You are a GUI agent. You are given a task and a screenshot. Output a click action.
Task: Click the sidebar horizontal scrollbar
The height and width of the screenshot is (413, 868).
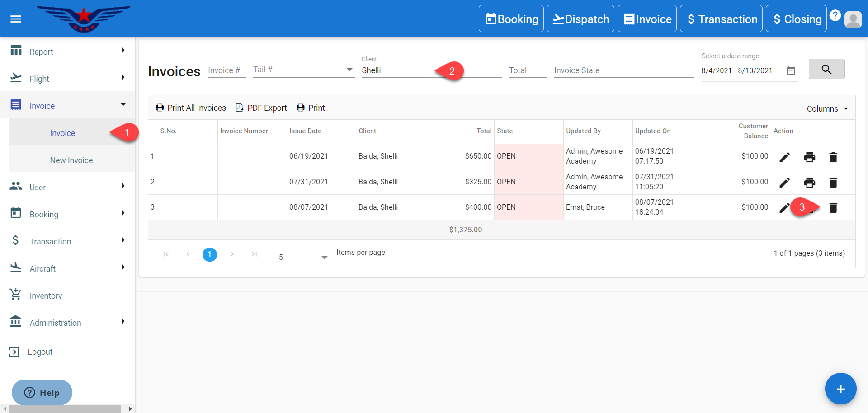65,408
